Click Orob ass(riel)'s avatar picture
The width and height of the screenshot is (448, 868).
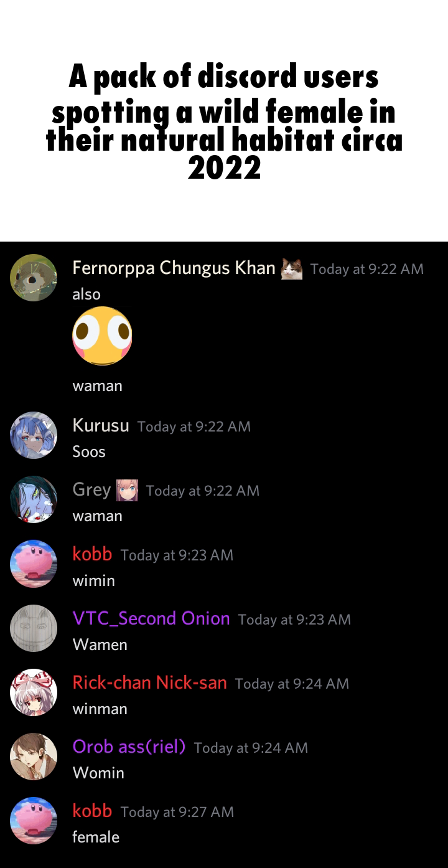tap(34, 757)
